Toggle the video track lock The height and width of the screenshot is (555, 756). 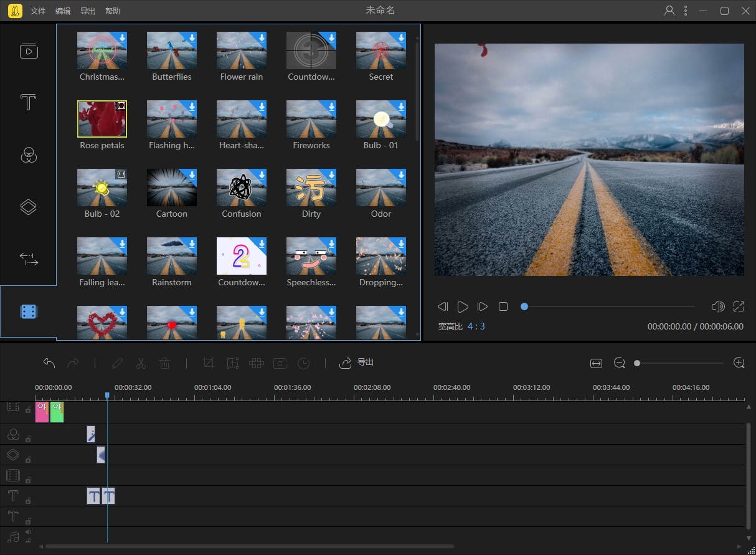pos(28,410)
